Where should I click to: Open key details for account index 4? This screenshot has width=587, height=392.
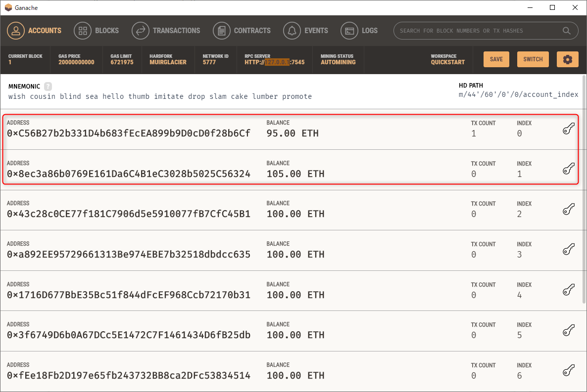pyautogui.click(x=569, y=290)
